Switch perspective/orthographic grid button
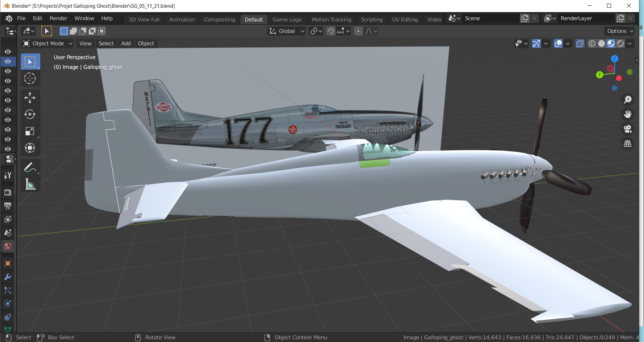 tap(628, 144)
